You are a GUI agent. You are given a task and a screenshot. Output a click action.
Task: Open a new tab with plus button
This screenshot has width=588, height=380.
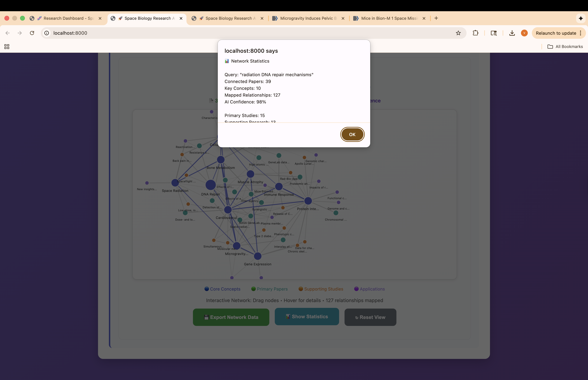[436, 18]
